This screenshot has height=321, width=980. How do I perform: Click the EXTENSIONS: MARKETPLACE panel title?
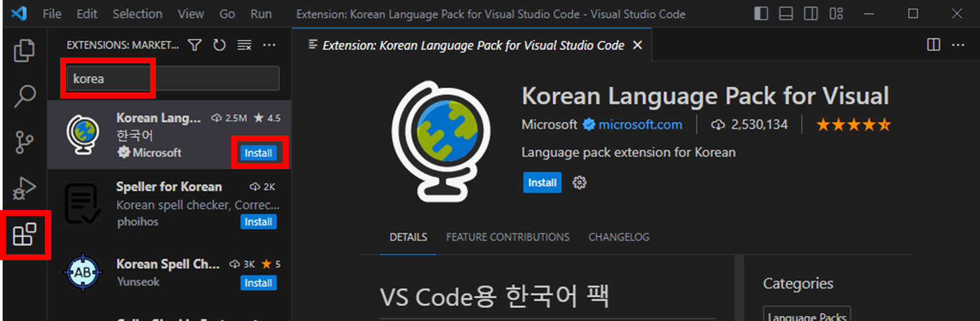[123, 46]
